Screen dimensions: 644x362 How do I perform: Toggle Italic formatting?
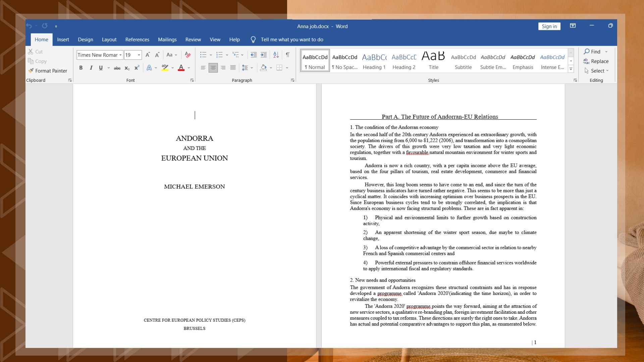(x=91, y=68)
